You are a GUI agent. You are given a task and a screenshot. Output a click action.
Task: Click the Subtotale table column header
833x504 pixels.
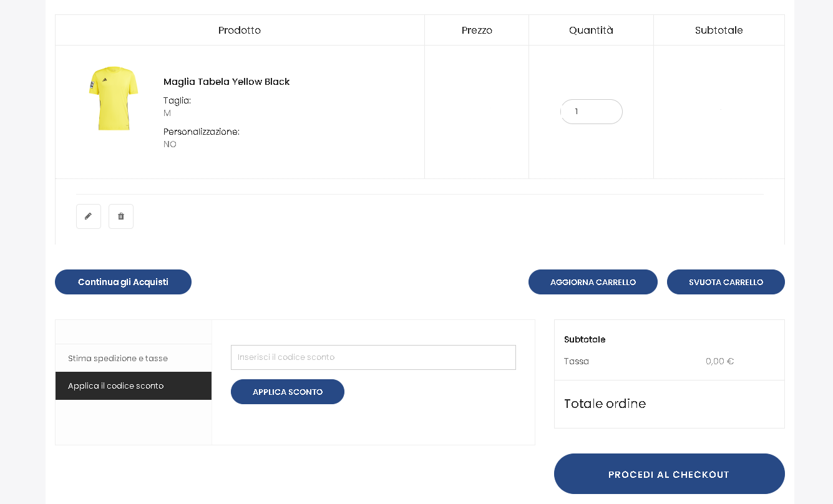click(719, 30)
